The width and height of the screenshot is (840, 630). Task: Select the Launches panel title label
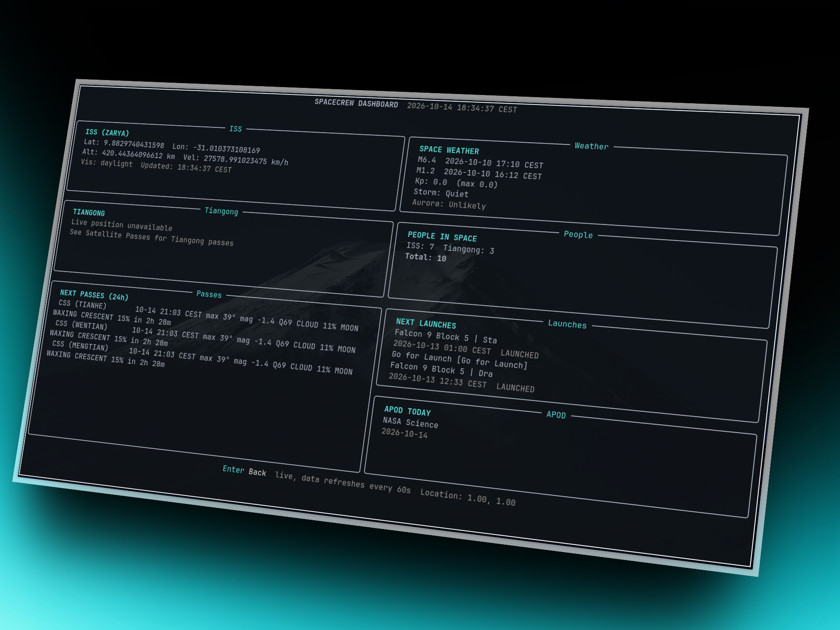567,324
